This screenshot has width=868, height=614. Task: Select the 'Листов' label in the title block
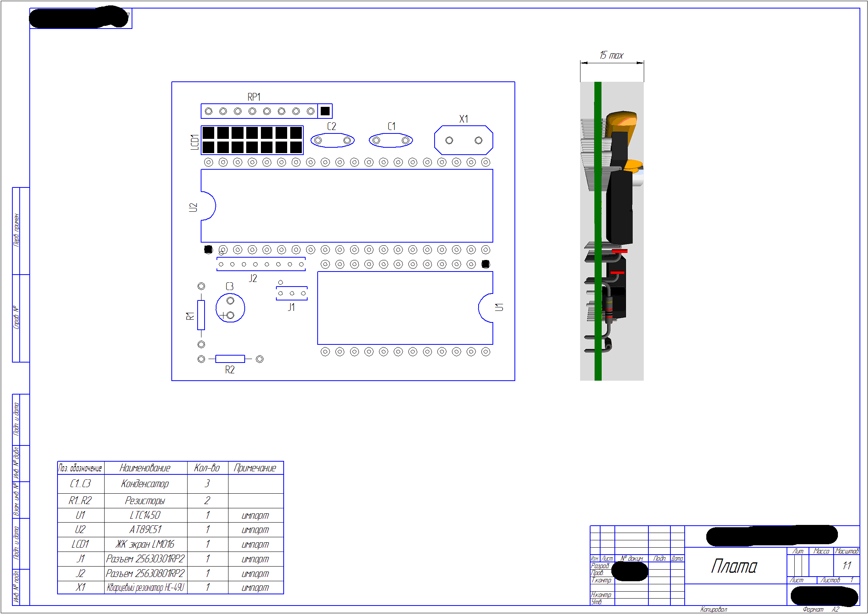830,580
